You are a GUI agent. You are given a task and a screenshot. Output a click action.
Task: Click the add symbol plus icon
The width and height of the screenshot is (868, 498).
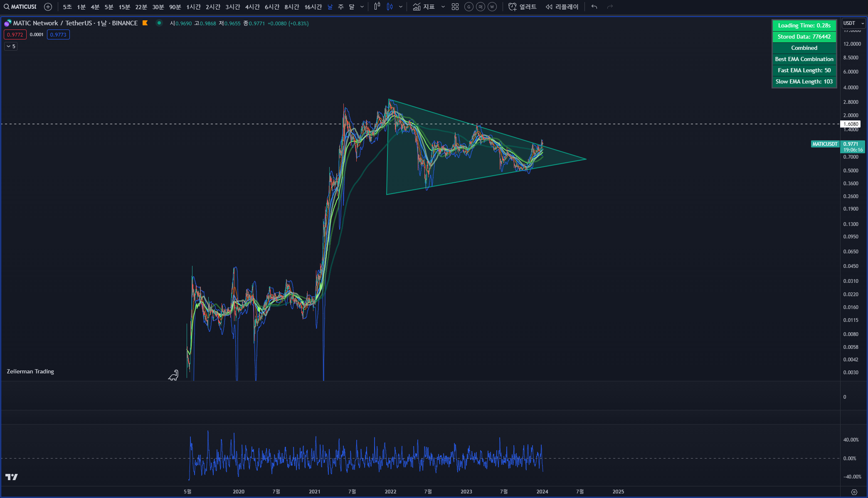[x=48, y=7]
